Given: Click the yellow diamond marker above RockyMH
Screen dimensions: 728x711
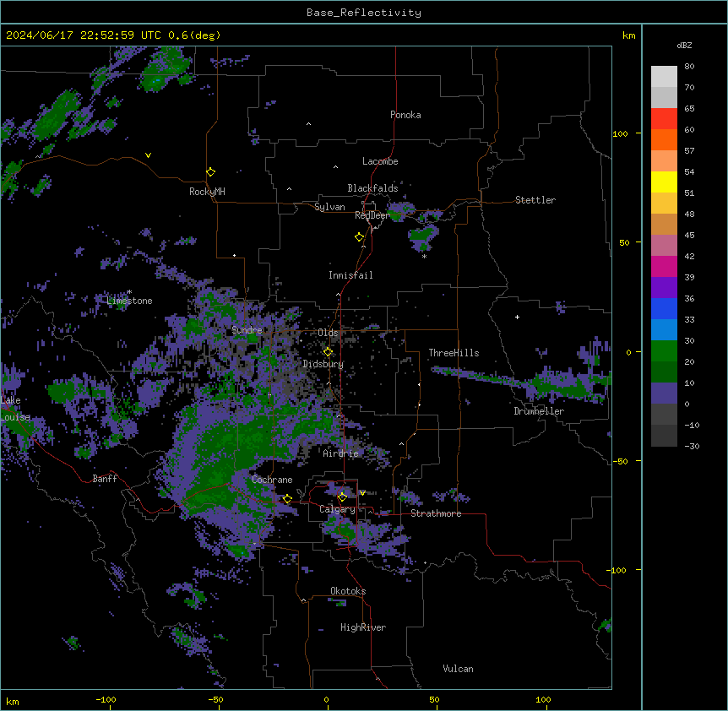Looking at the screenshot, I should coord(210,172).
